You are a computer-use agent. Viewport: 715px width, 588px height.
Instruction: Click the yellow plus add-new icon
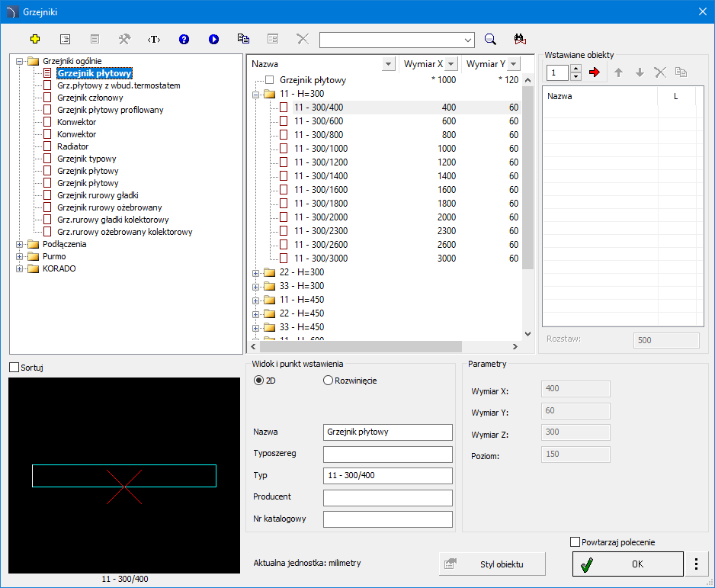(x=35, y=39)
